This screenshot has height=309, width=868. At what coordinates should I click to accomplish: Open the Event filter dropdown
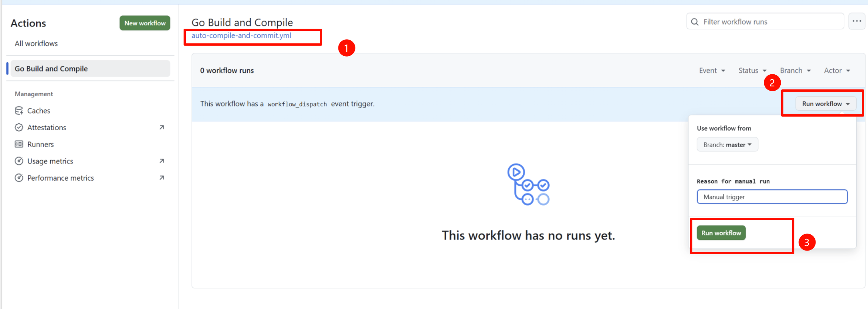712,71
